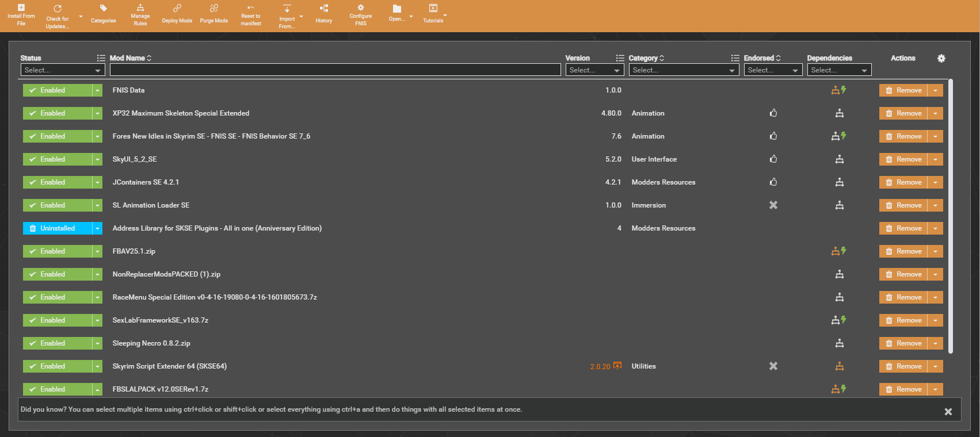Toggle Enabled for FBSLALPACK v12.0SERev1.7z
This screenshot has height=437, width=980.
[x=58, y=389]
